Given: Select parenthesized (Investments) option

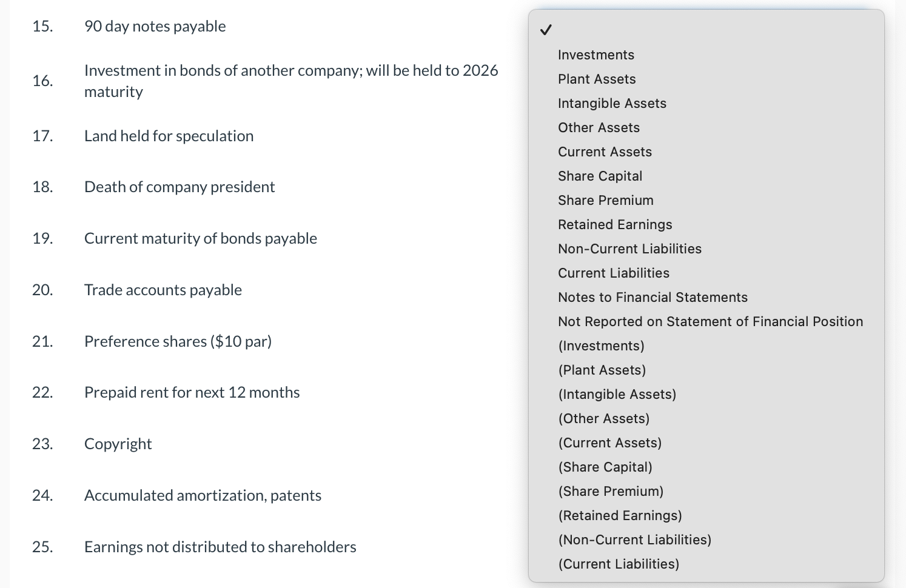Looking at the screenshot, I should click(601, 346).
